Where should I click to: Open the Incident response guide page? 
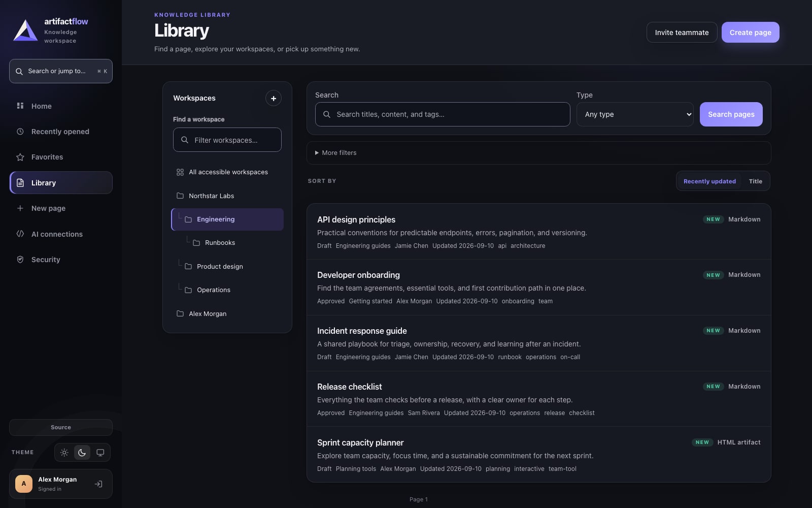tap(362, 331)
